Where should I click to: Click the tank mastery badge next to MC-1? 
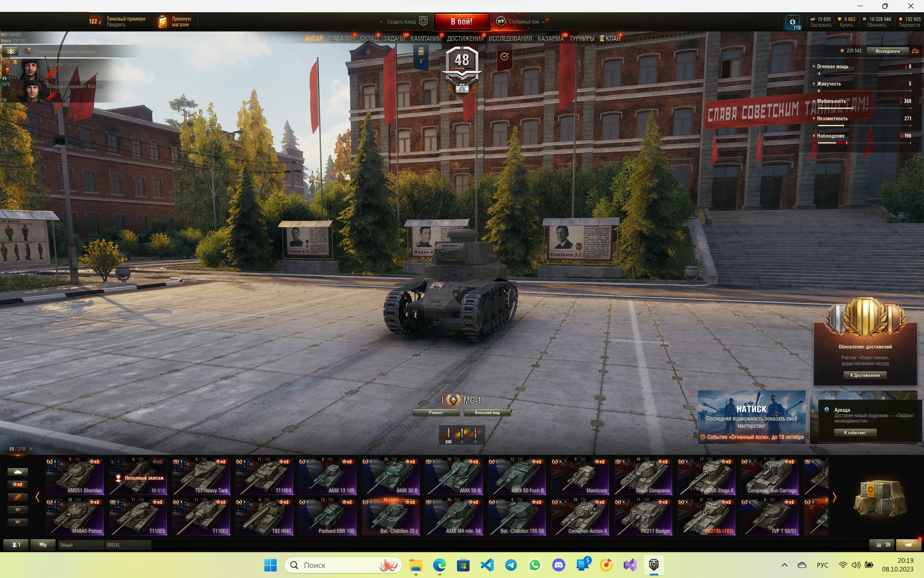click(453, 400)
